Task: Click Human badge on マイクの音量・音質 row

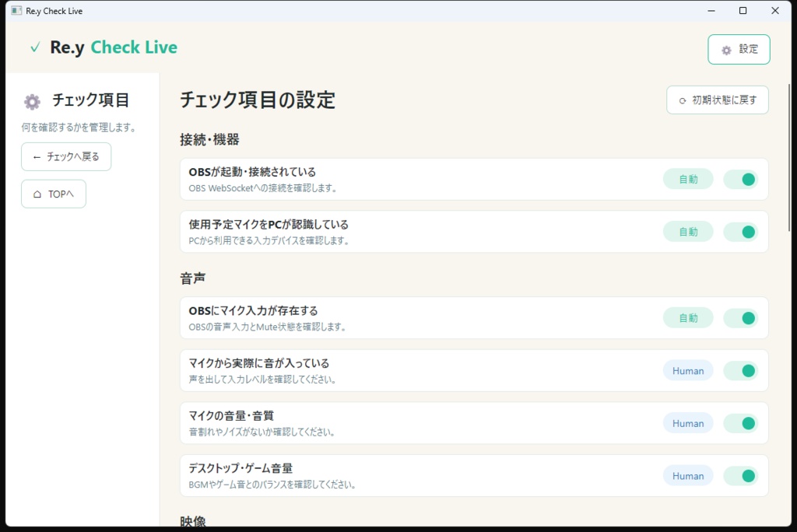Action: click(688, 423)
